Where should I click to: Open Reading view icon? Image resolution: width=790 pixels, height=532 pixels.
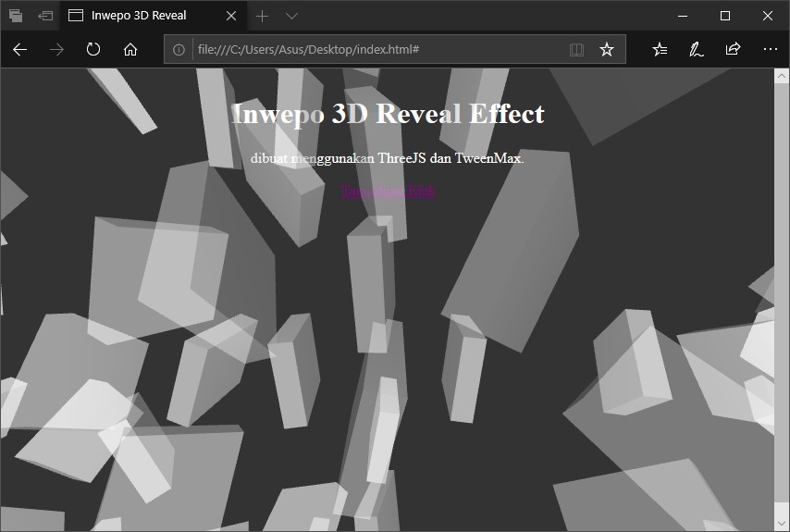tap(577, 49)
